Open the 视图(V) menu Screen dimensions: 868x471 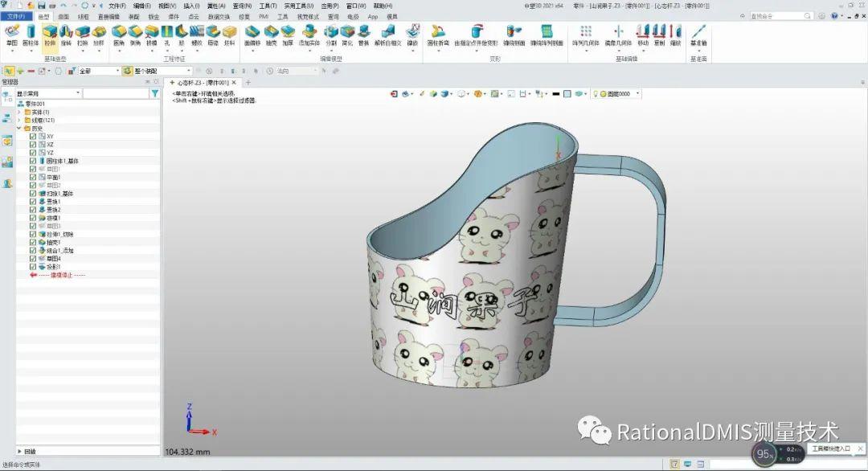point(166,6)
